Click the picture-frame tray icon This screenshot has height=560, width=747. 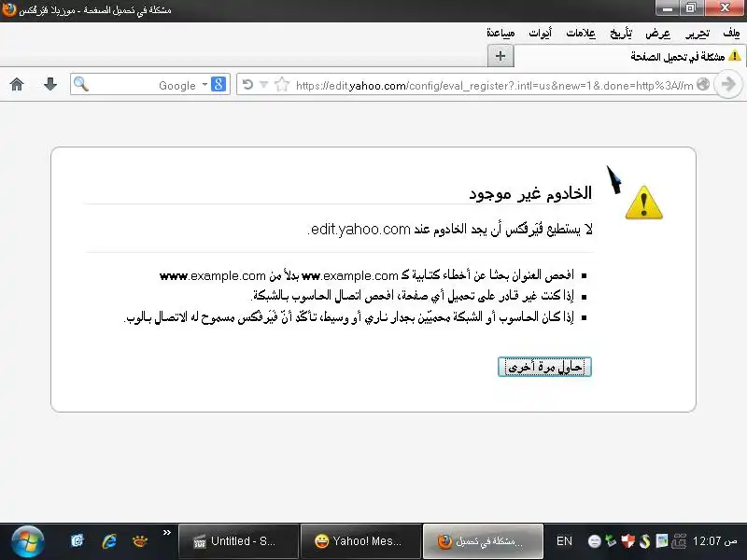click(x=662, y=541)
